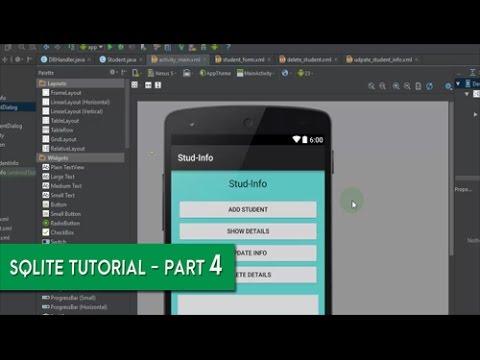Select LinearLayout (Horizontal) in the palette

(76, 102)
